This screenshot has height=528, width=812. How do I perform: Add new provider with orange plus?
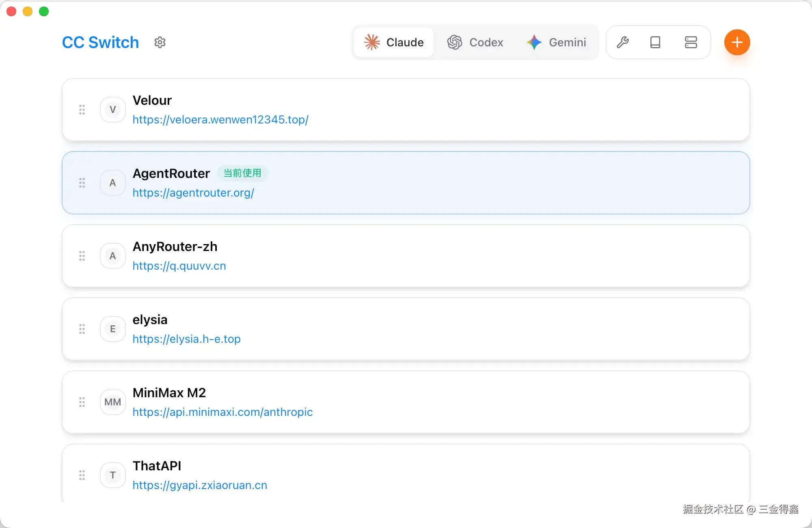[737, 42]
